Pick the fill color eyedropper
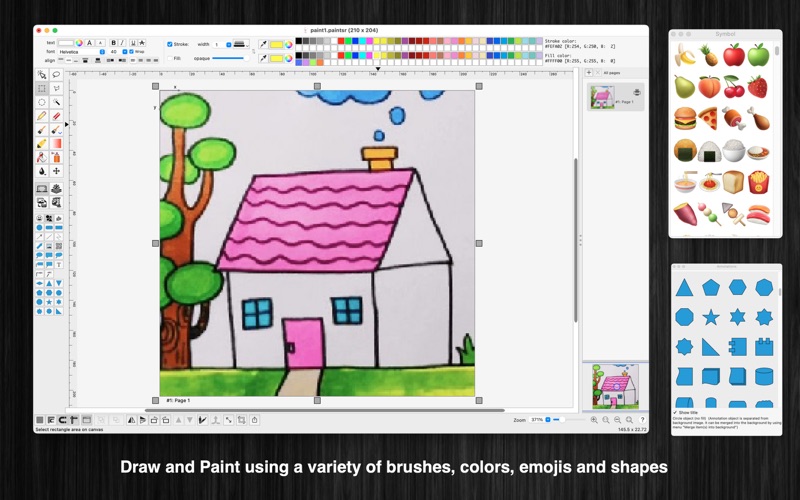The height and width of the screenshot is (500, 800). click(x=263, y=58)
